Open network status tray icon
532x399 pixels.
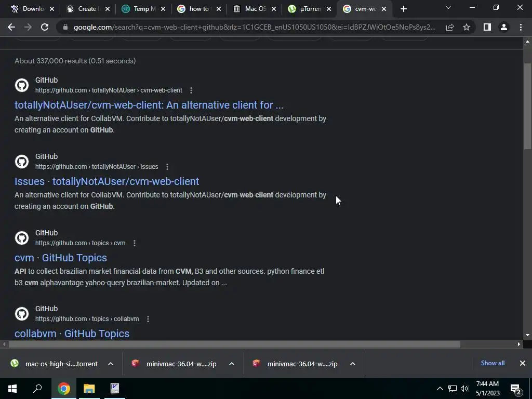click(453, 389)
